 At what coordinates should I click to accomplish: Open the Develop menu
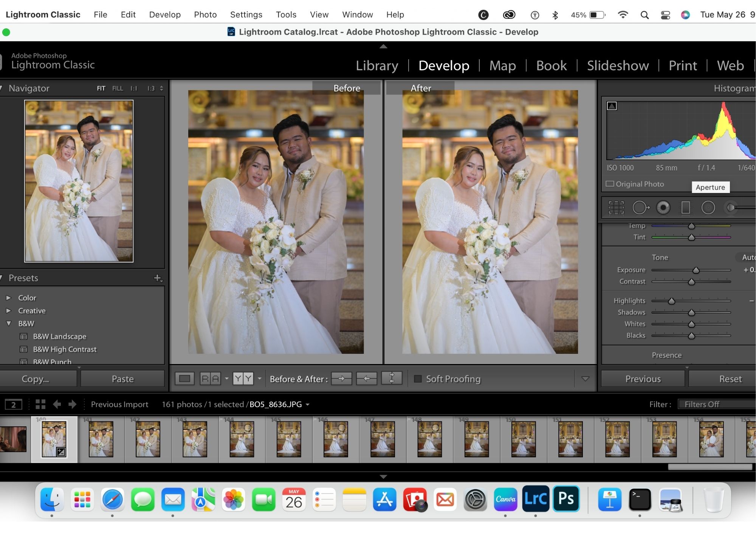click(165, 15)
